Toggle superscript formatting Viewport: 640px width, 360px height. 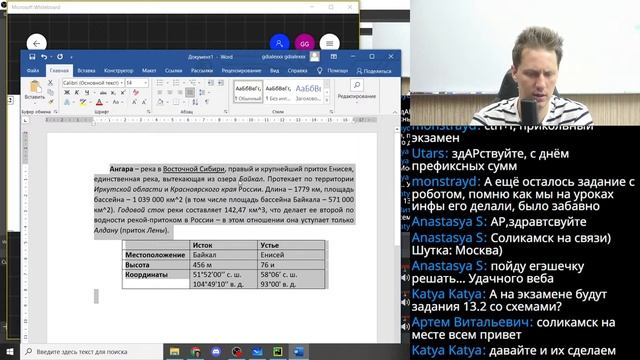click(122, 93)
